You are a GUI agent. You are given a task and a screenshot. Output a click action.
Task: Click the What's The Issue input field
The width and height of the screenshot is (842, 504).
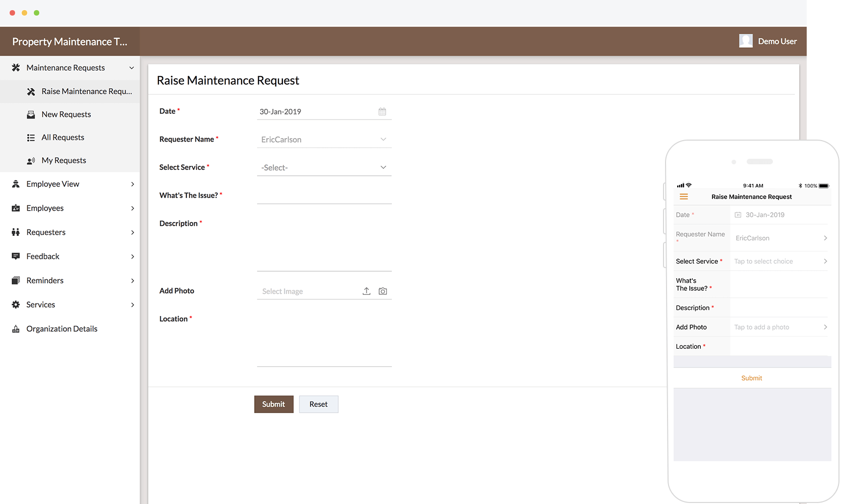324,196
